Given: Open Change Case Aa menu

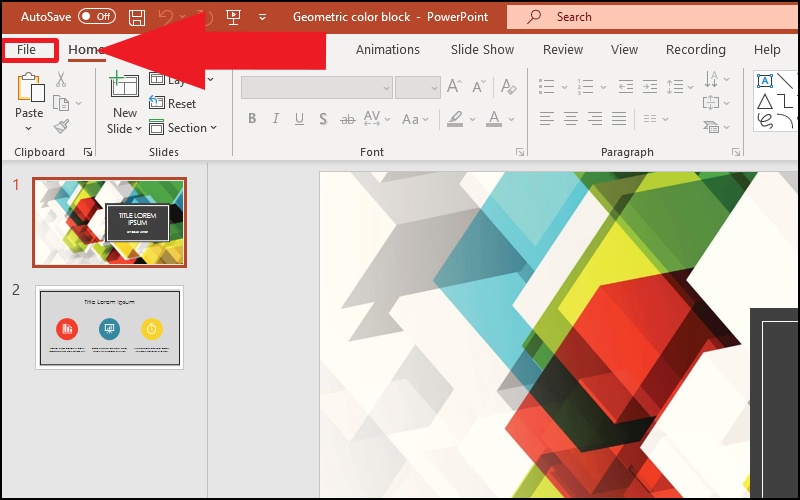Looking at the screenshot, I should (x=415, y=119).
